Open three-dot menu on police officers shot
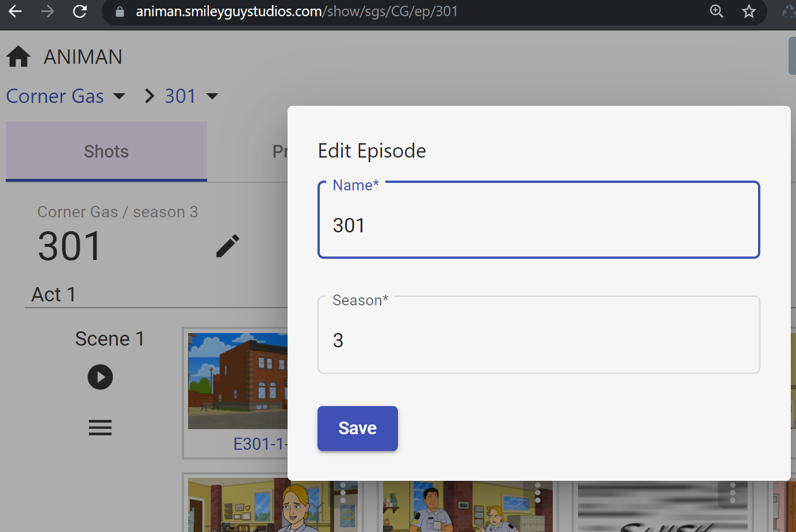The width and height of the screenshot is (796, 532). pyautogui.click(x=538, y=493)
